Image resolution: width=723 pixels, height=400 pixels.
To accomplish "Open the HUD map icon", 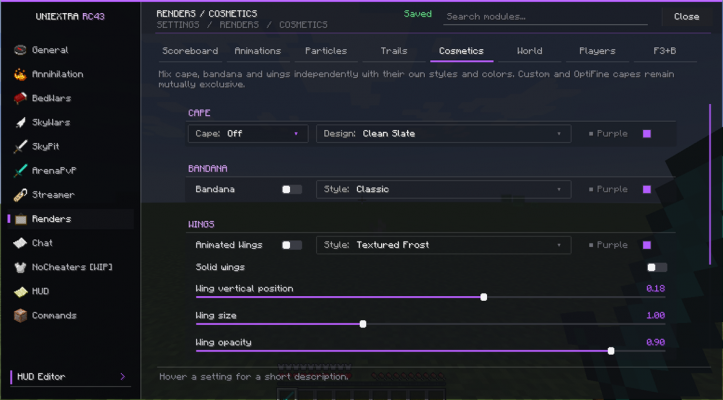I will 20,291.
